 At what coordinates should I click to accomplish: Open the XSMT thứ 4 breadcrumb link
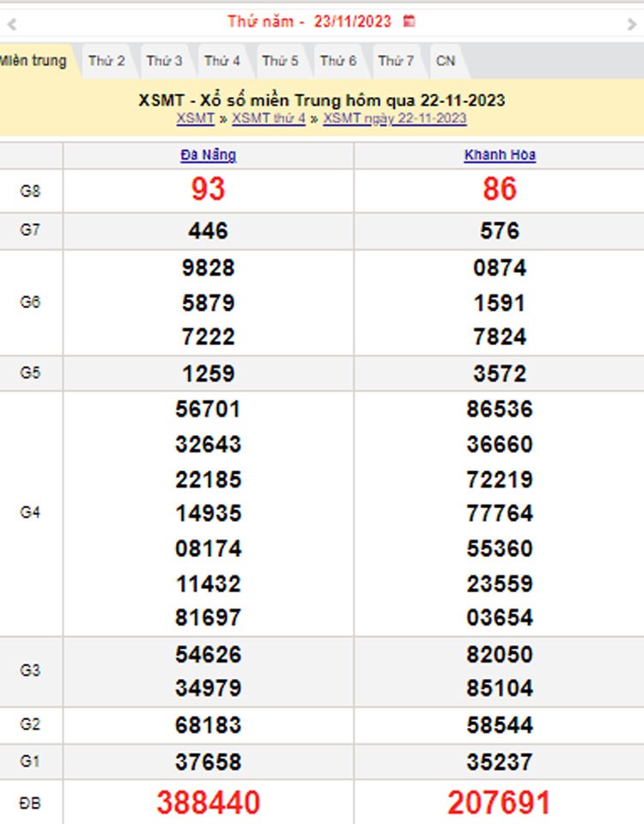(269, 118)
